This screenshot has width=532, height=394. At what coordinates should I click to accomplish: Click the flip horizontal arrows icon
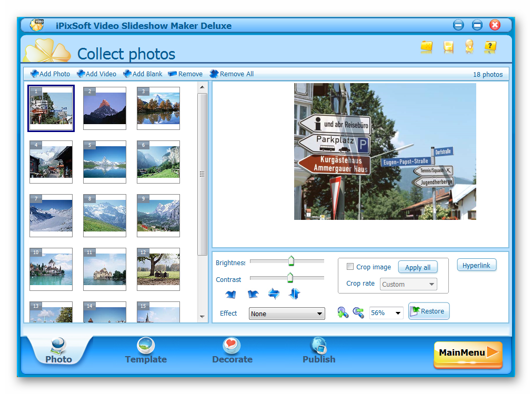(274, 294)
